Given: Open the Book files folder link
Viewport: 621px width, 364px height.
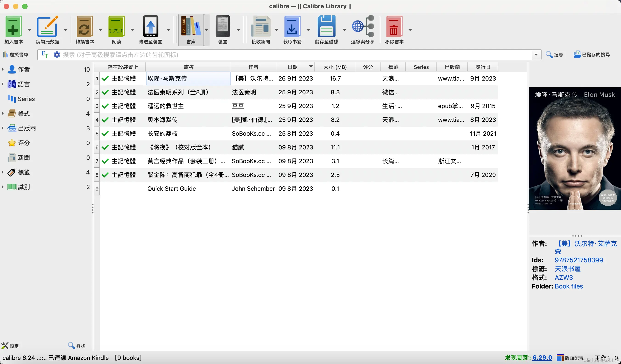Looking at the screenshot, I should [x=569, y=286].
